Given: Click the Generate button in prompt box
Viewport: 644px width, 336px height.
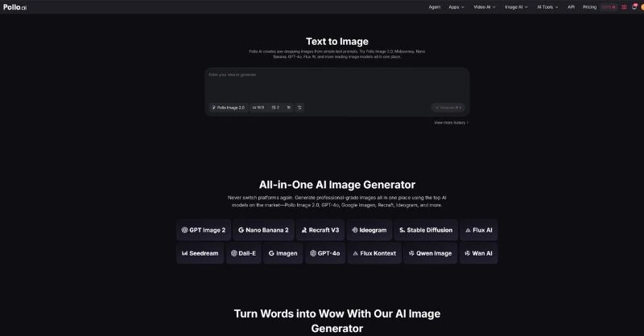Looking at the screenshot, I should pos(448,108).
